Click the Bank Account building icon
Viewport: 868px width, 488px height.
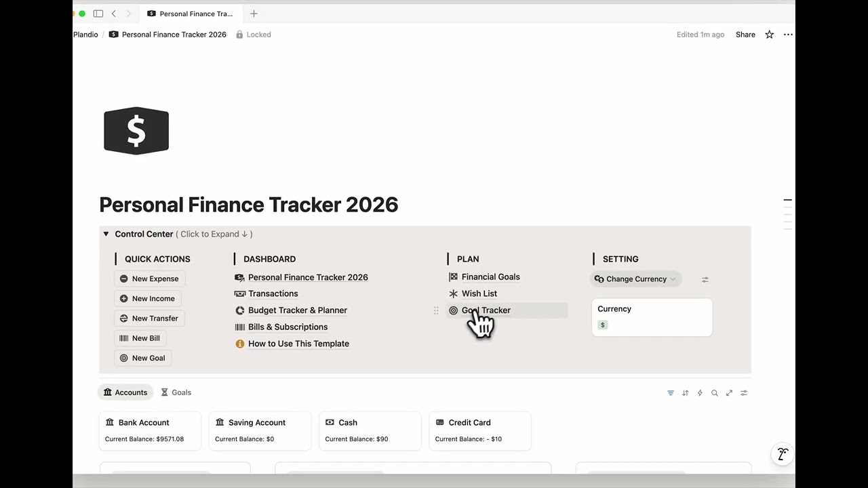[x=110, y=422]
